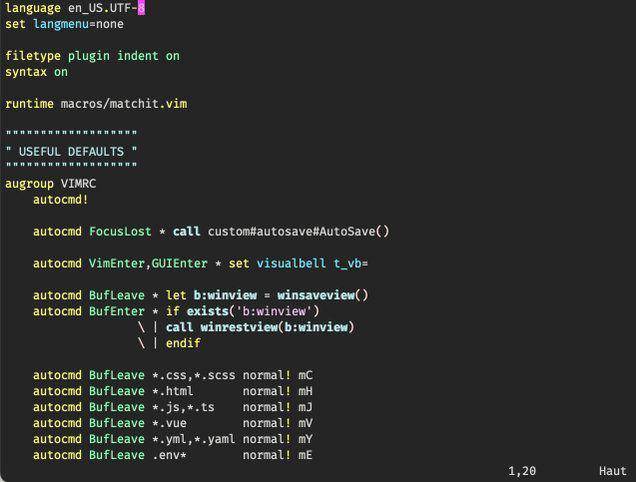Click mark 'mY' on the yml line
636x482 pixels.
click(305, 439)
